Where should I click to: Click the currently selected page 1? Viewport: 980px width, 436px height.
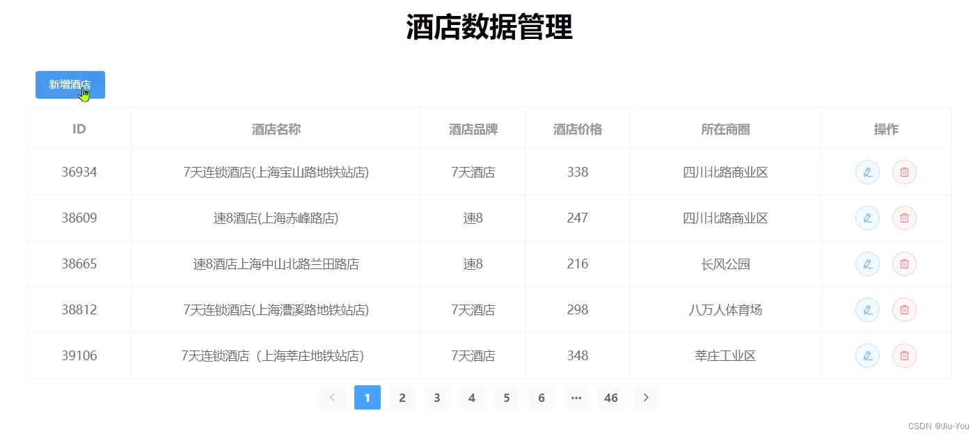pyautogui.click(x=367, y=397)
